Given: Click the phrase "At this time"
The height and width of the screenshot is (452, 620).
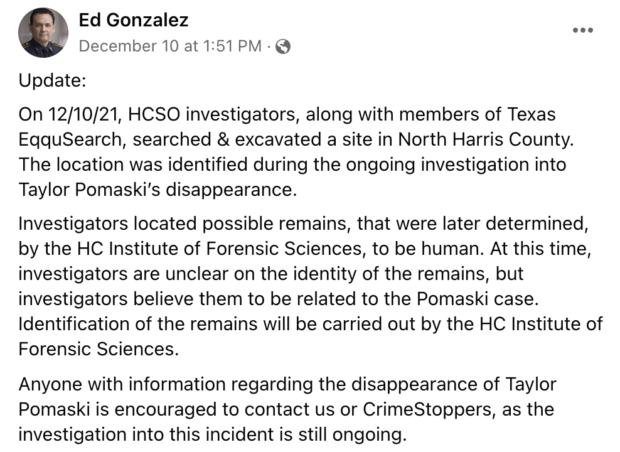Looking at the screenshot, I should (x=540, y=249).
